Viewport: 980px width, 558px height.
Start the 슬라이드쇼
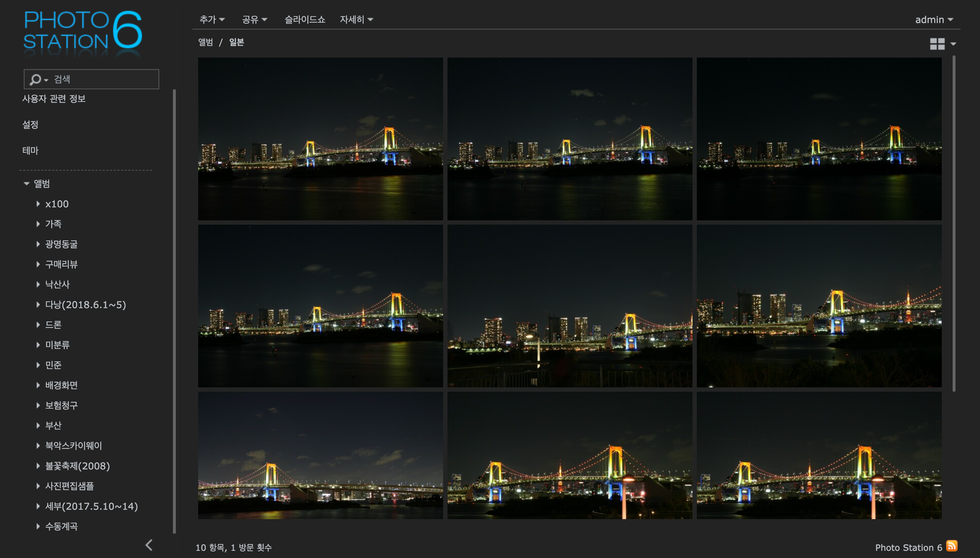click(x=304, y=19)
